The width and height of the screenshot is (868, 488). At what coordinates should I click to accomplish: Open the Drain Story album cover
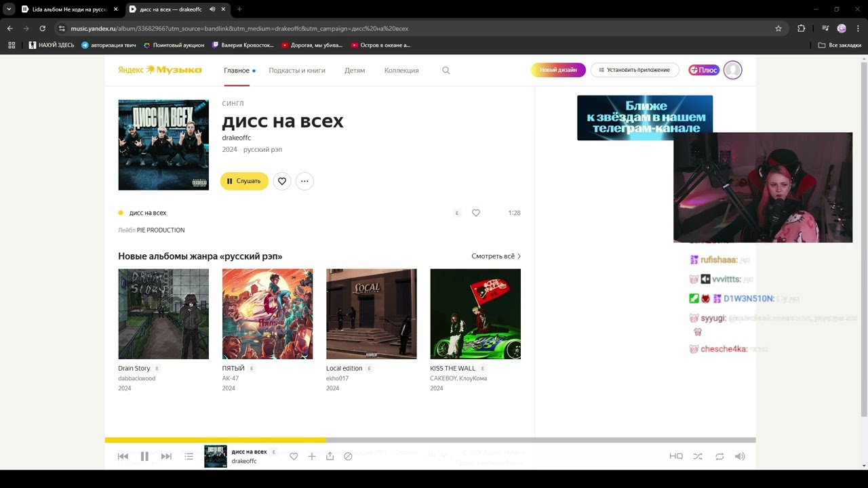[x=163, y=314]
